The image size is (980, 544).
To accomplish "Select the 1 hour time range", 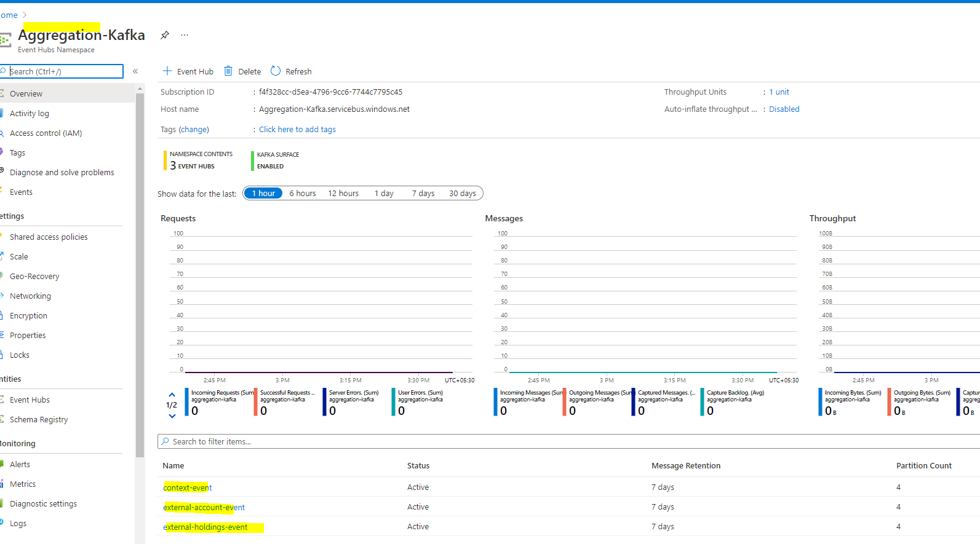I will (263, 194).
